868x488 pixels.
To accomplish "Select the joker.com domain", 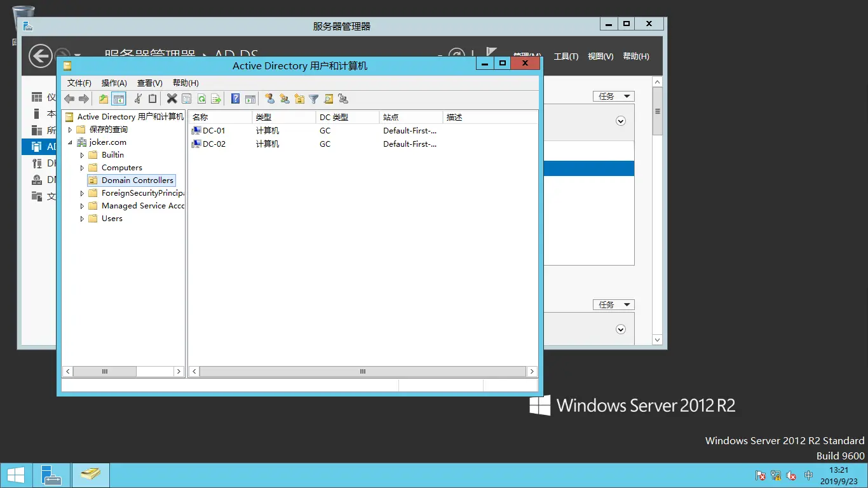I will [x=107, y=142].
